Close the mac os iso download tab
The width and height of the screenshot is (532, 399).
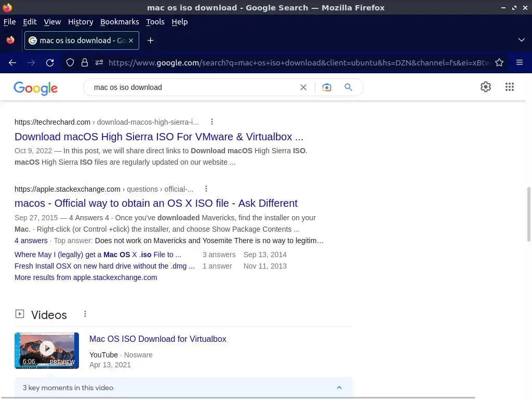(131, 41)
